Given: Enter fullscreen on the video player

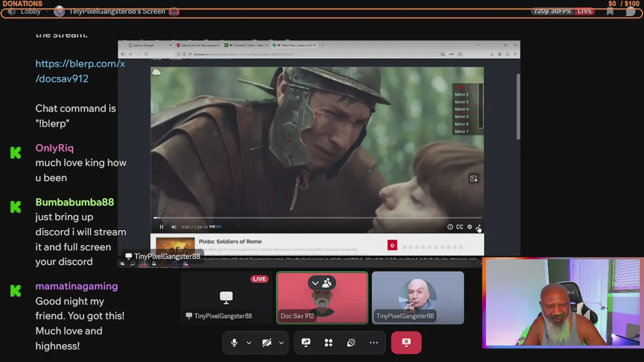Looking at the screenshot, I should [478, 227].
